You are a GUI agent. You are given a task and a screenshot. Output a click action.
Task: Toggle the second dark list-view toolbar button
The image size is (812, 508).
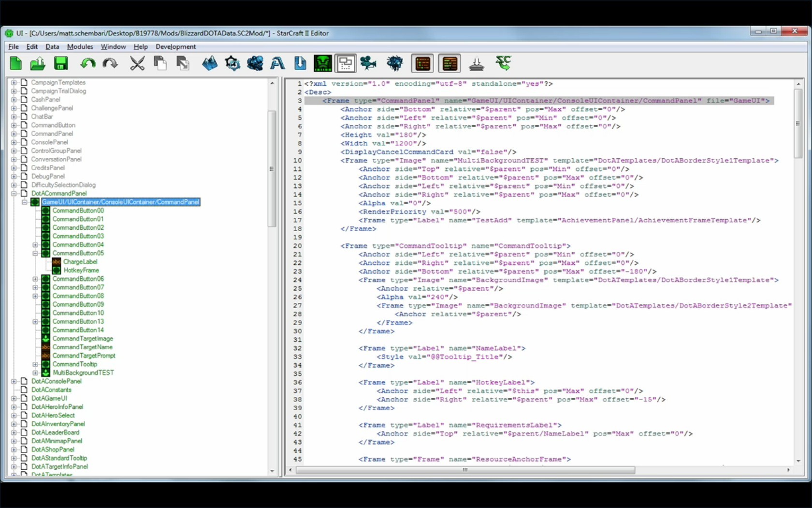(x=450, y=63)
